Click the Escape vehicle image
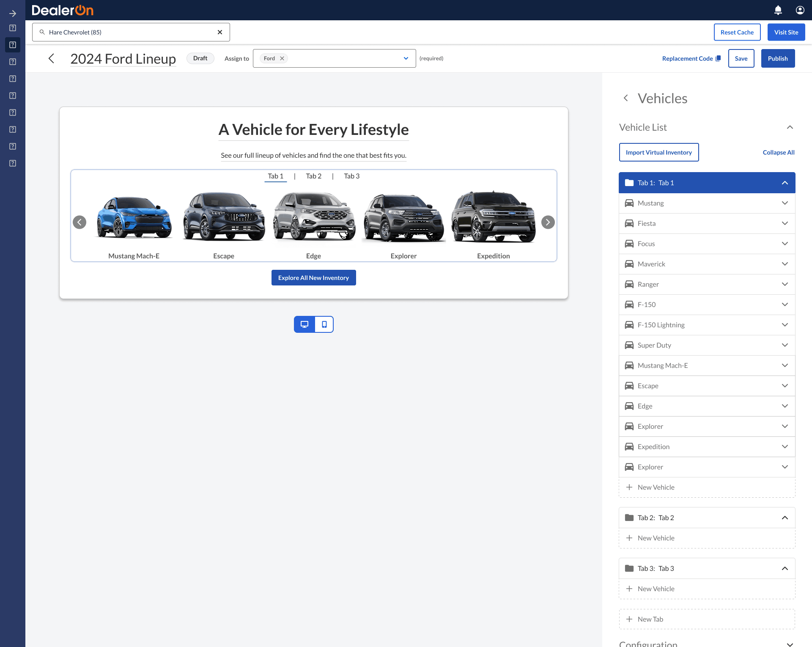The image size is (812, 647). [224, 217]
